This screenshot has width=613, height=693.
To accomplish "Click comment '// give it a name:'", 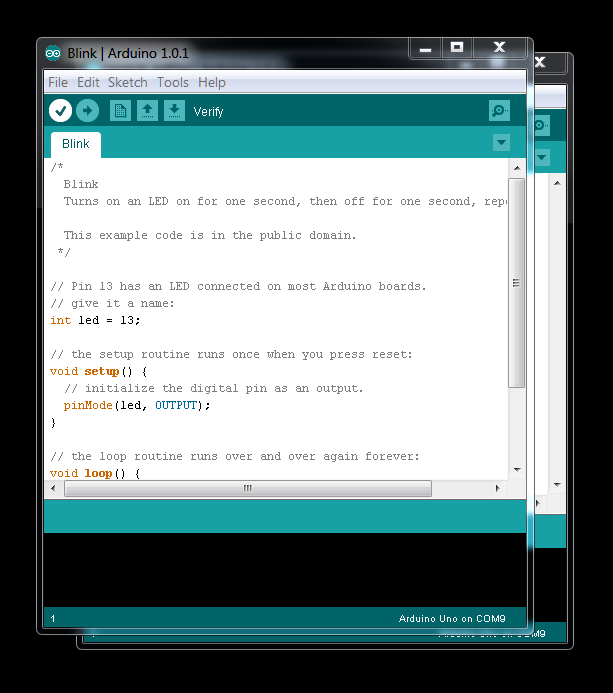I will point(113,304).
